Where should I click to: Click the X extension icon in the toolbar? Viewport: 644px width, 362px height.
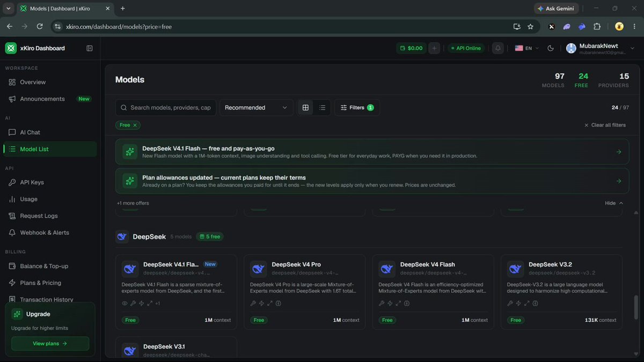click(x=551, y=26)
